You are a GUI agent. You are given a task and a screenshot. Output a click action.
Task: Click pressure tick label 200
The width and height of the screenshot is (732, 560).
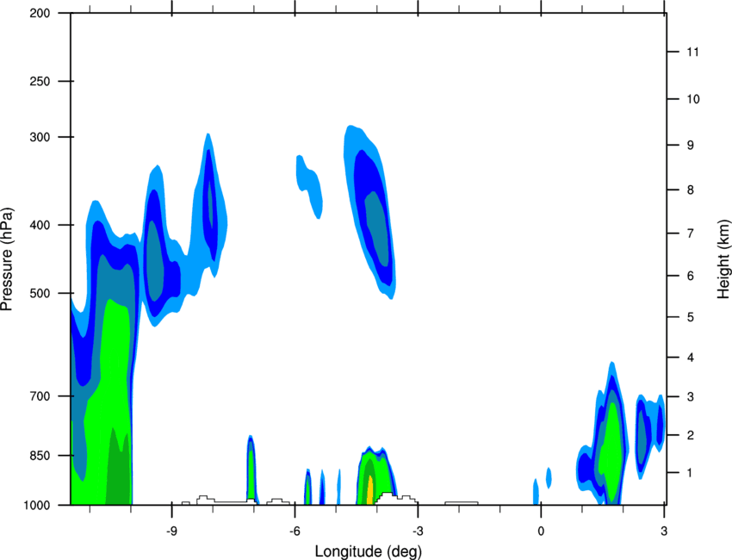(x=40, y=13)
